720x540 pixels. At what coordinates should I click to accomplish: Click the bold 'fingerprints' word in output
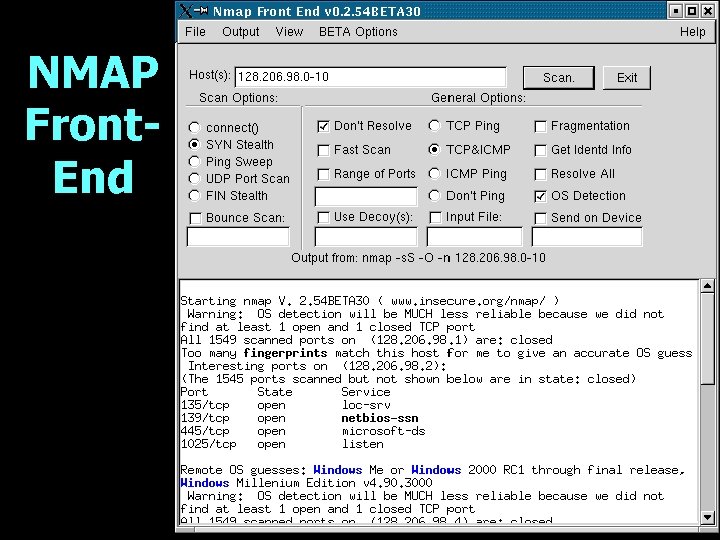point(285,353)
